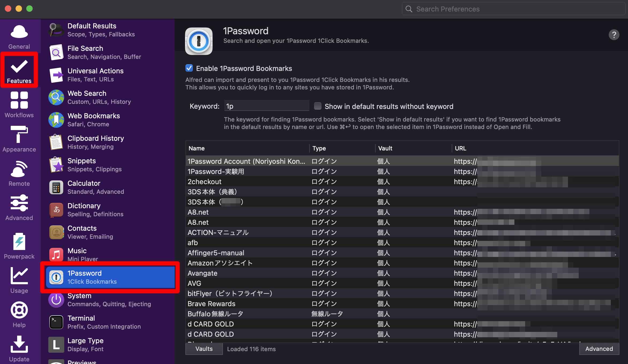The width and height of the screenshot is (628, 364).
Task: Select the 3DS本体（典義）row
Action: [402, 192]
